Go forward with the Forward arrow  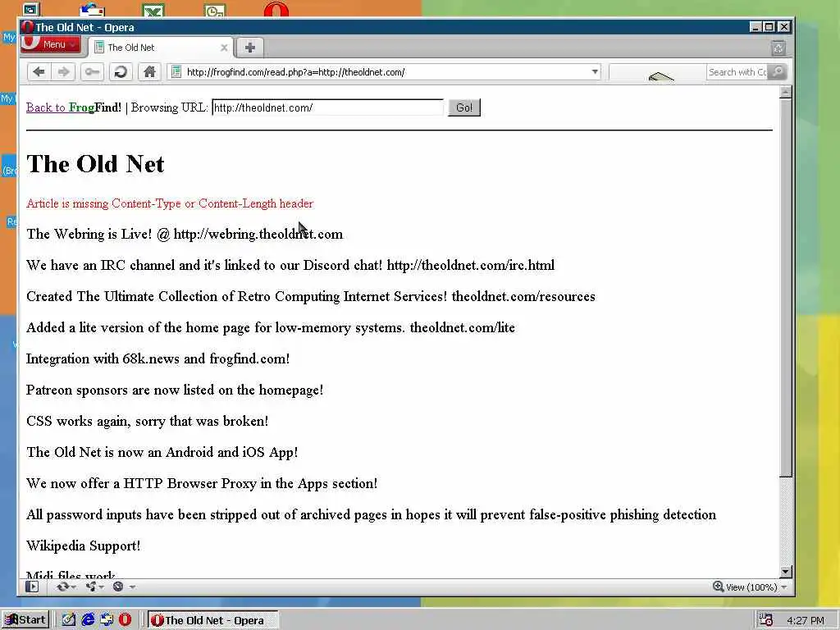coord(63,72)
